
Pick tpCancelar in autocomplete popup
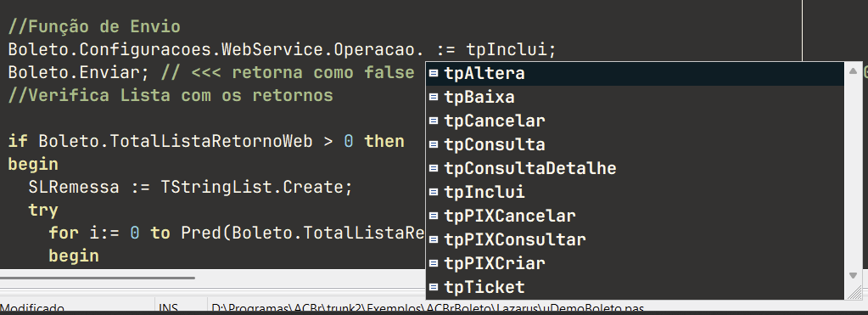pos(636,121)
